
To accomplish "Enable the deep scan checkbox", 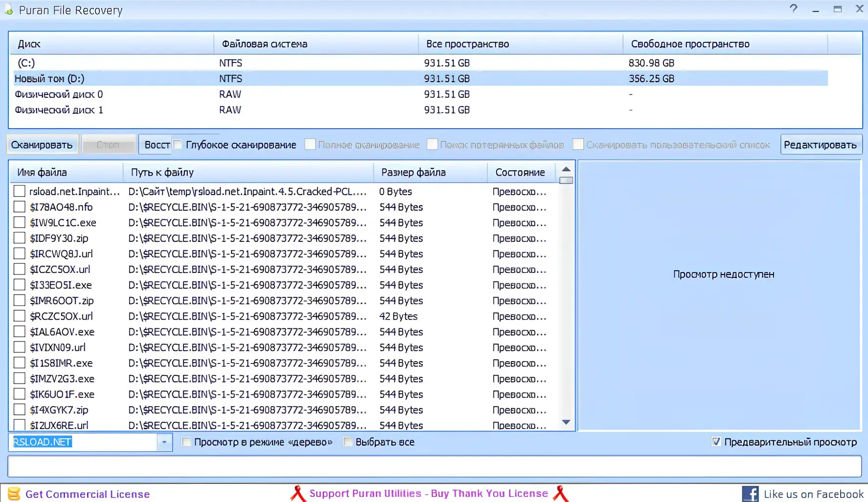I will (x=178, y=144).
